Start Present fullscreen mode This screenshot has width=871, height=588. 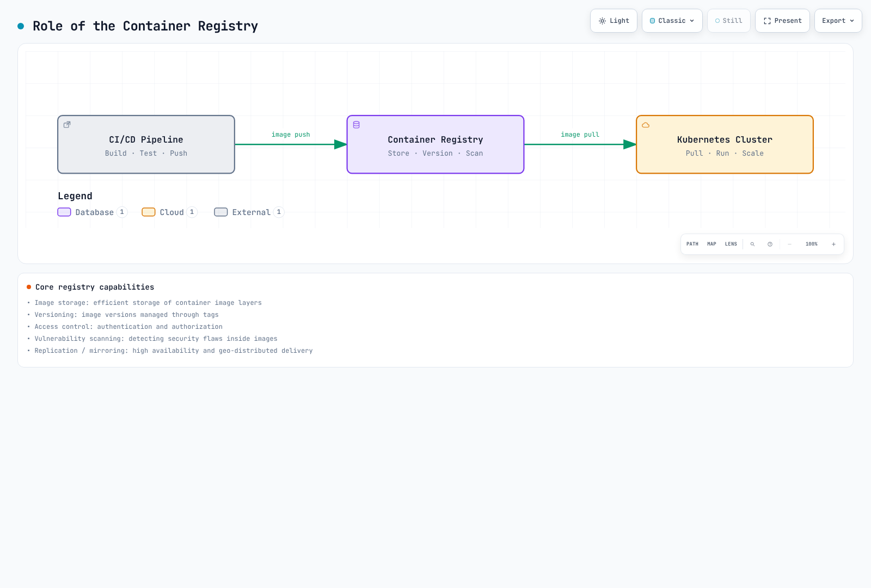(782, 21)
